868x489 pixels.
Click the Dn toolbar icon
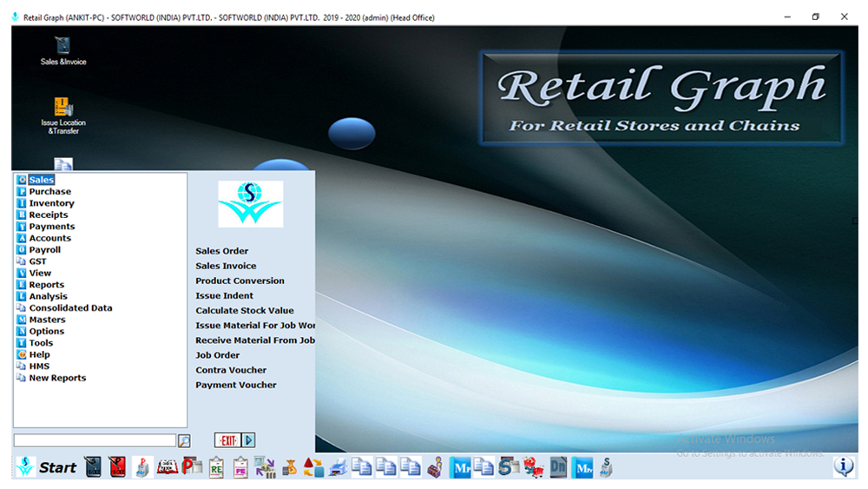tap(558, 467)
